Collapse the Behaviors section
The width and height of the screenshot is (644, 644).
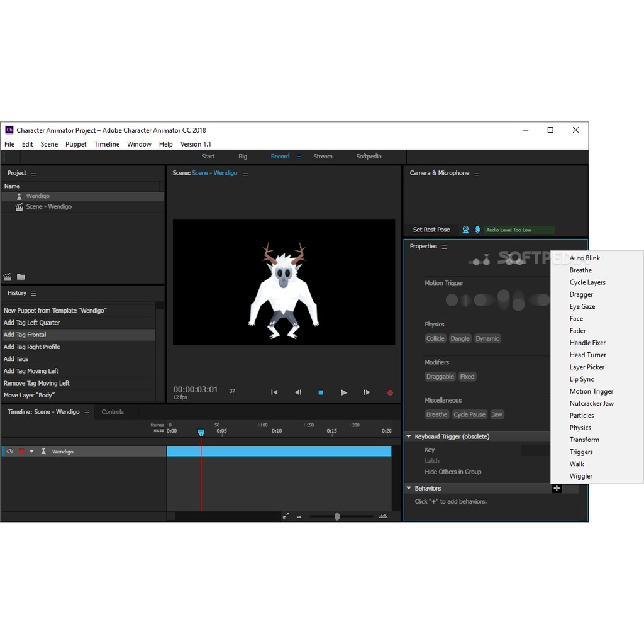pyautogui.click(x=409, y=488)
